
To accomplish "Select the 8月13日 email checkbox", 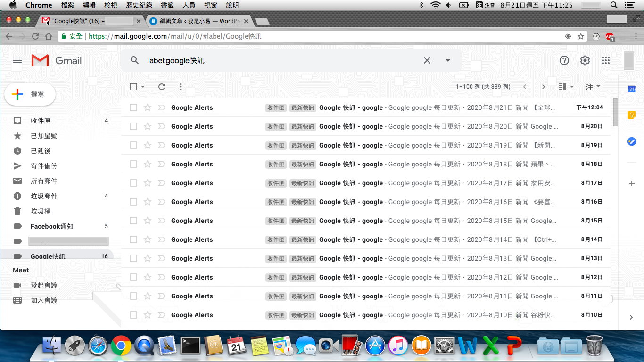I will click(x=133, y=258).
